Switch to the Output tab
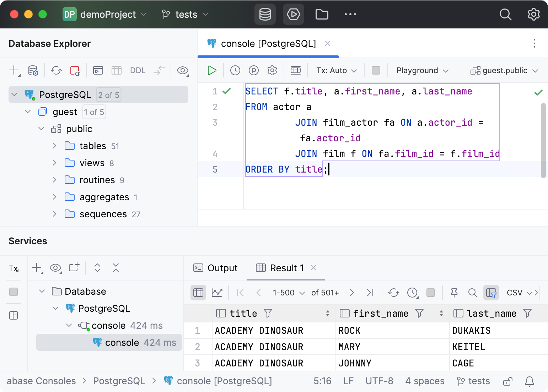Viewport: 548px width, 392px height. tap(215, 268)
